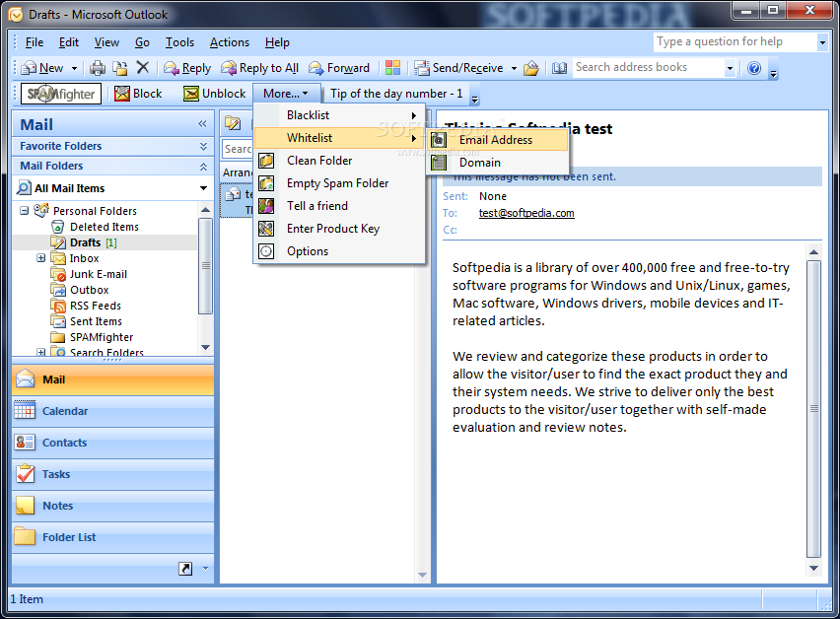Open the Sent Items folder
Screen dimensions: 840x619
click(x=96, y=321)
